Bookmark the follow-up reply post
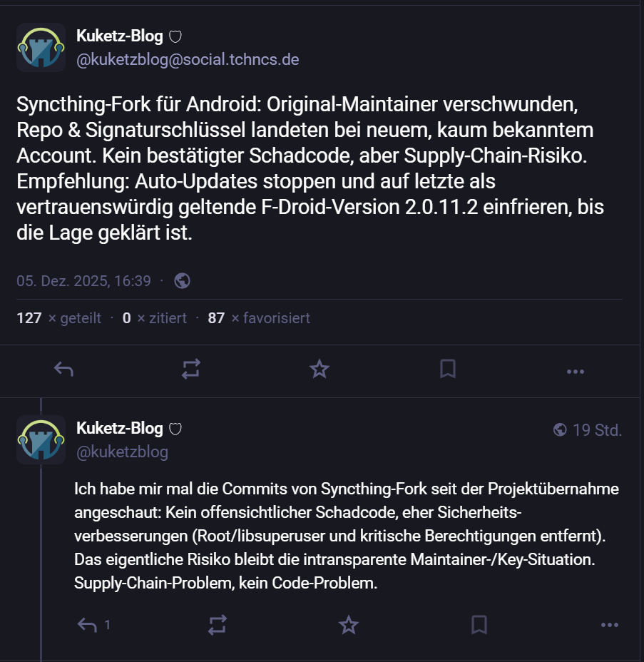 (x=479, y=626)
